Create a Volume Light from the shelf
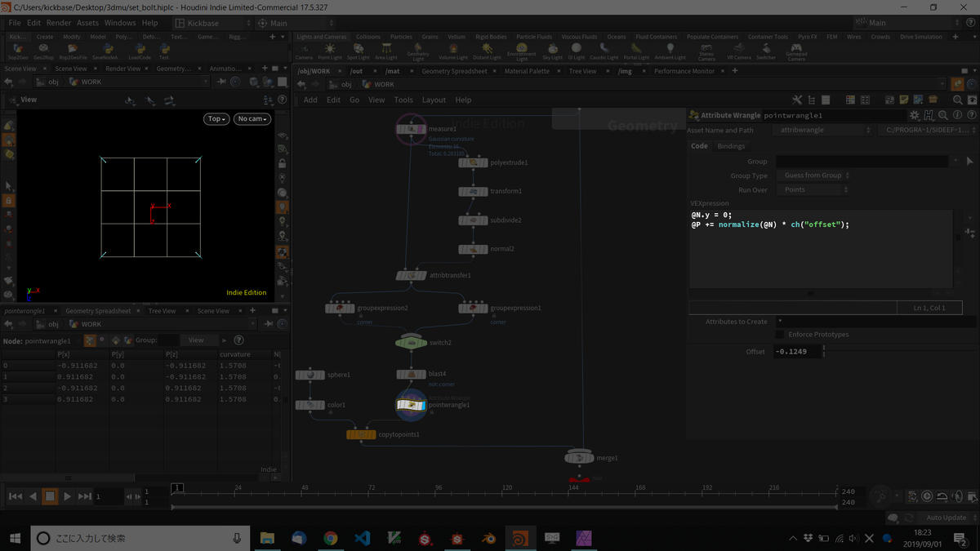This screenshot has height=551, width=980. [x=452, y=52]
